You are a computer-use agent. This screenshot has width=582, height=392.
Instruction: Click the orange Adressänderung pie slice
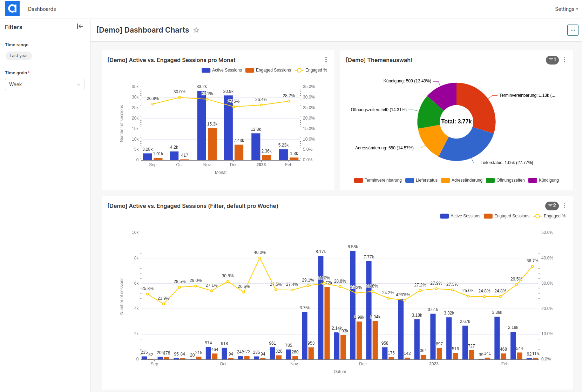432,139
